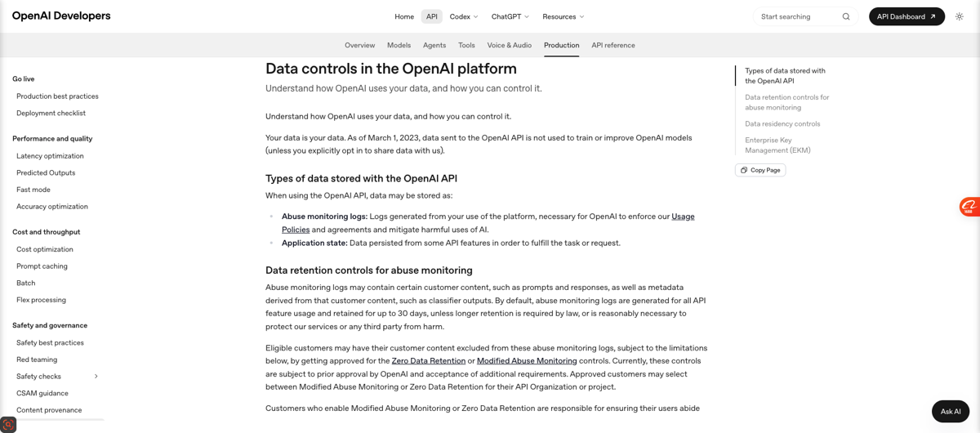Screen dimensions: 980x433
Task: Open Content provenance in sidebar
Action: pos(49,410)
